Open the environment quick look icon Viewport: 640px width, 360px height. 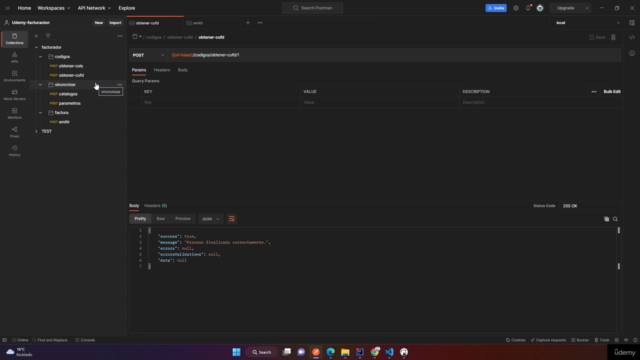coord(632,23)
